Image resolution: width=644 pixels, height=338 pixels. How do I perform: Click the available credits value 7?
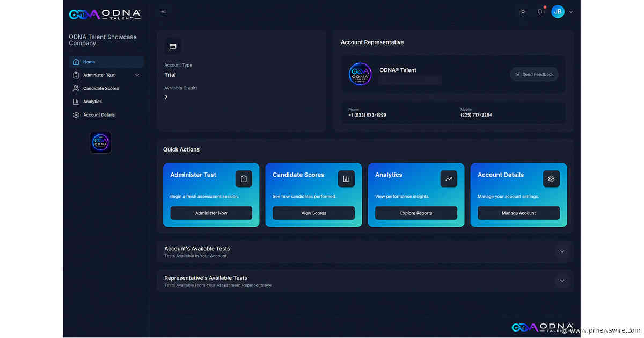point(166,97)
